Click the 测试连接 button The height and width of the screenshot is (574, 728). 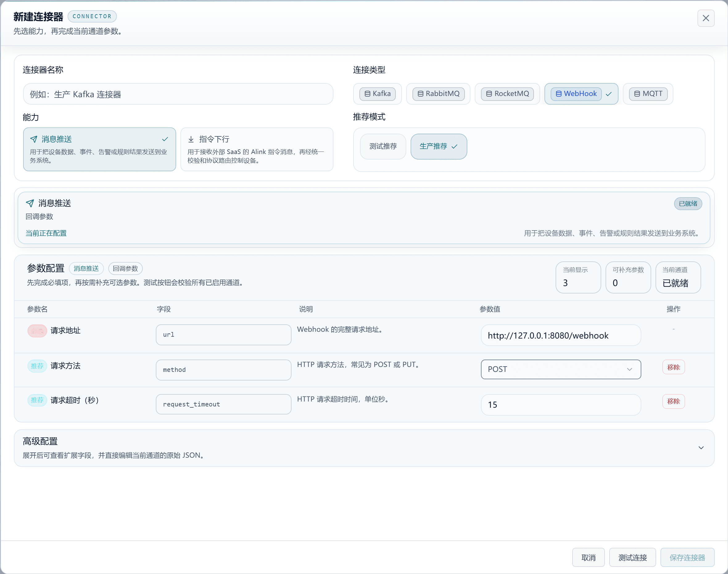(x=632, y=558)
